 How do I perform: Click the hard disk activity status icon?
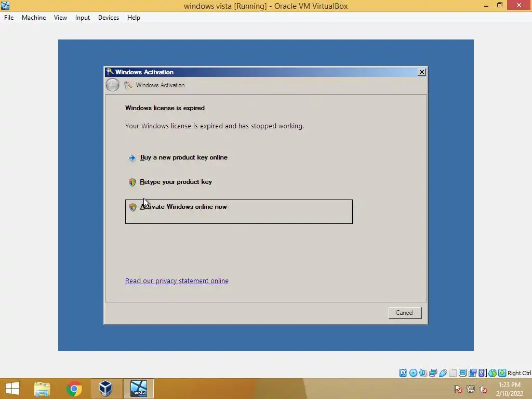pos(403,373)
